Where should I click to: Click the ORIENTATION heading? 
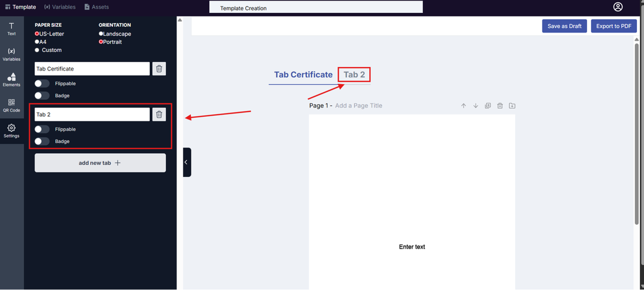pos(115,25)
